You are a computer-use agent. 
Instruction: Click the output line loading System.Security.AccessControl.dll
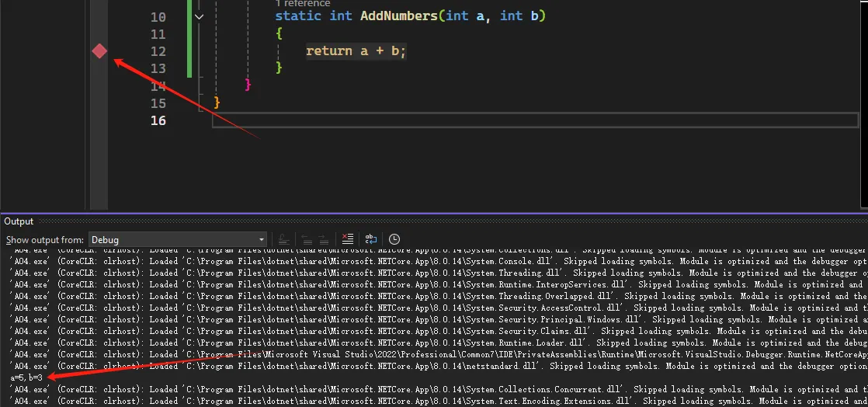coord(439,308)
